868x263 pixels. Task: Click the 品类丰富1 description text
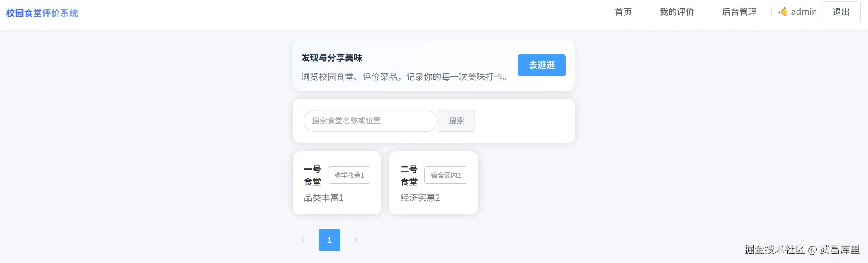click(323, 198)
